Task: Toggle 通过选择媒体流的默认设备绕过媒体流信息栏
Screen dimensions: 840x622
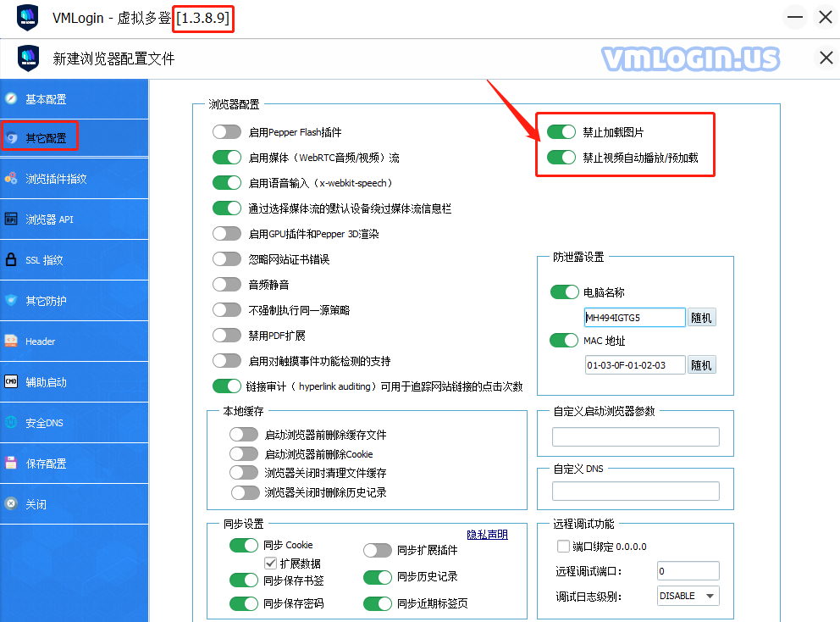Action: [x=227, y=208]
